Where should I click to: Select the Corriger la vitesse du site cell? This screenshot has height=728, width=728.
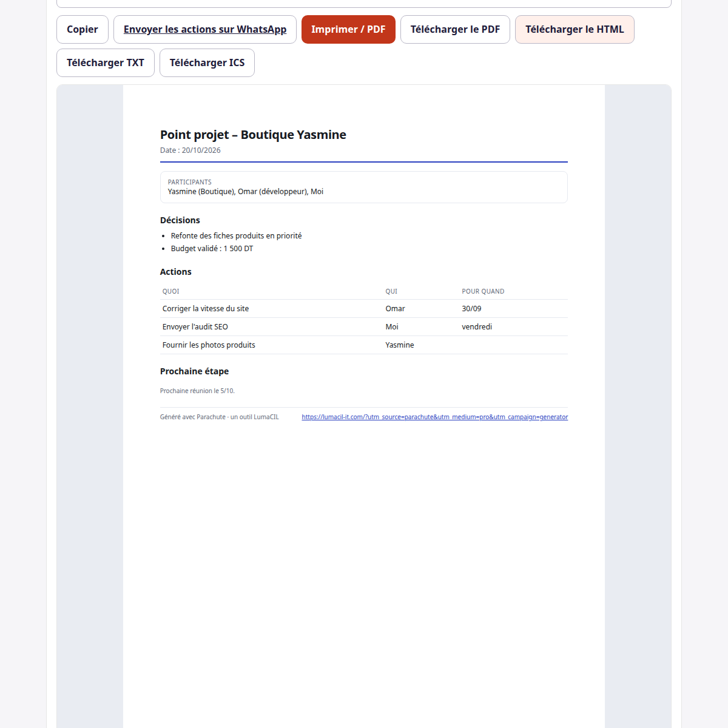click(x=206, y=309)
